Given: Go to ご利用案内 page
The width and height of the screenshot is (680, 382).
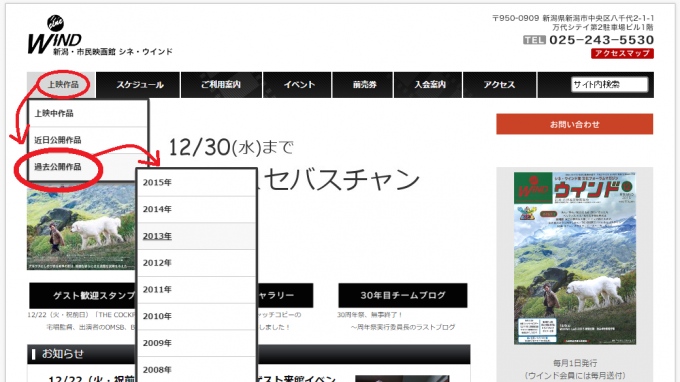Looking at the screenshot, I should pos(221,85).
